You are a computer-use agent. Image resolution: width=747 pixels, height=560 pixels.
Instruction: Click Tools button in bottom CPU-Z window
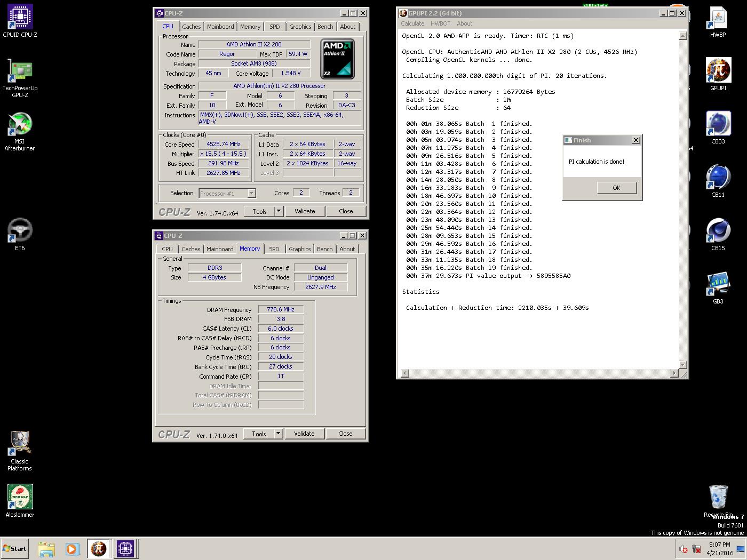pyautogui.click(x=259, y=434)
